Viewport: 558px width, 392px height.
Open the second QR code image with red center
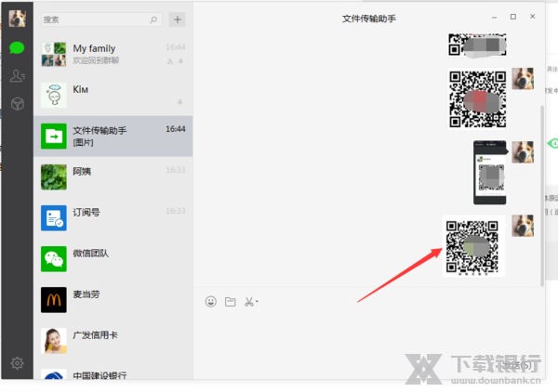point(477,98)
